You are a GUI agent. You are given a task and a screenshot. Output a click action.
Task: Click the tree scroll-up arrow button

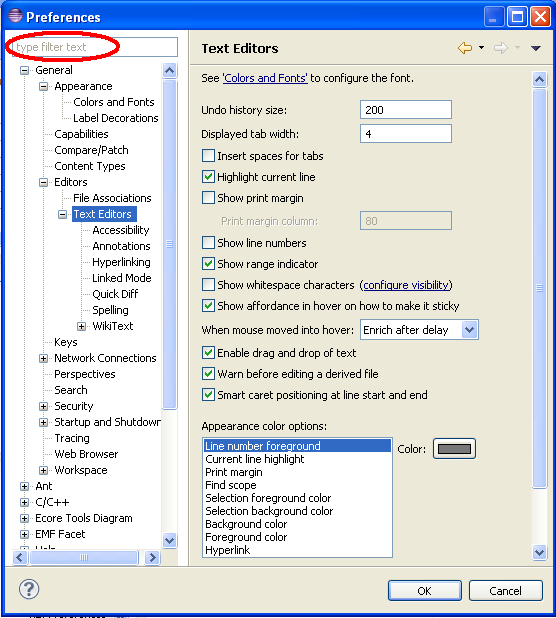169,70
